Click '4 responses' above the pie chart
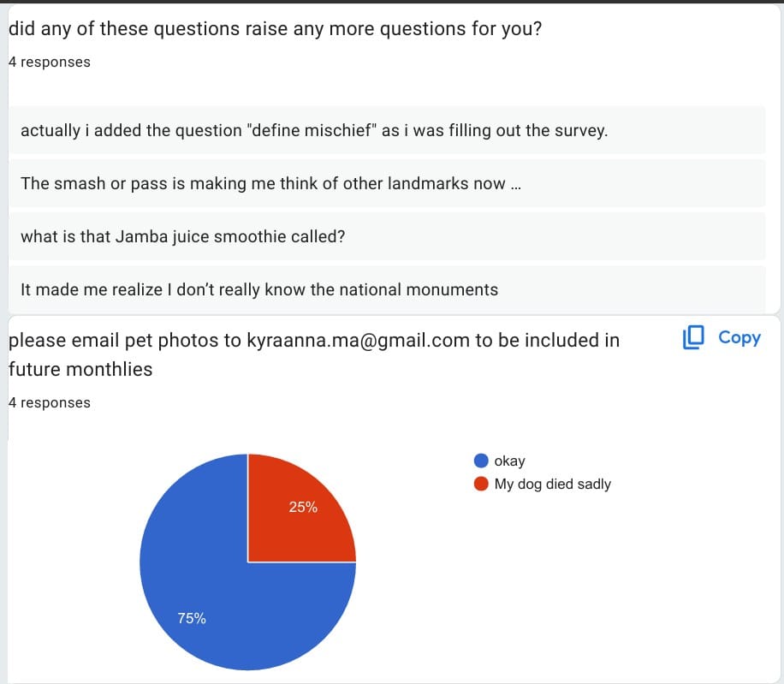This screenshot has height=684, width=784. 49,402
